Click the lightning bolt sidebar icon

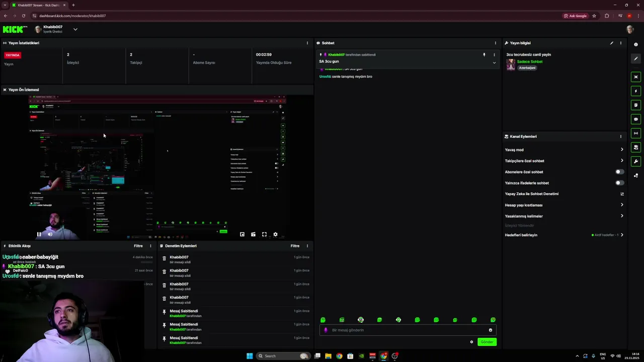(x=636, y=91)
